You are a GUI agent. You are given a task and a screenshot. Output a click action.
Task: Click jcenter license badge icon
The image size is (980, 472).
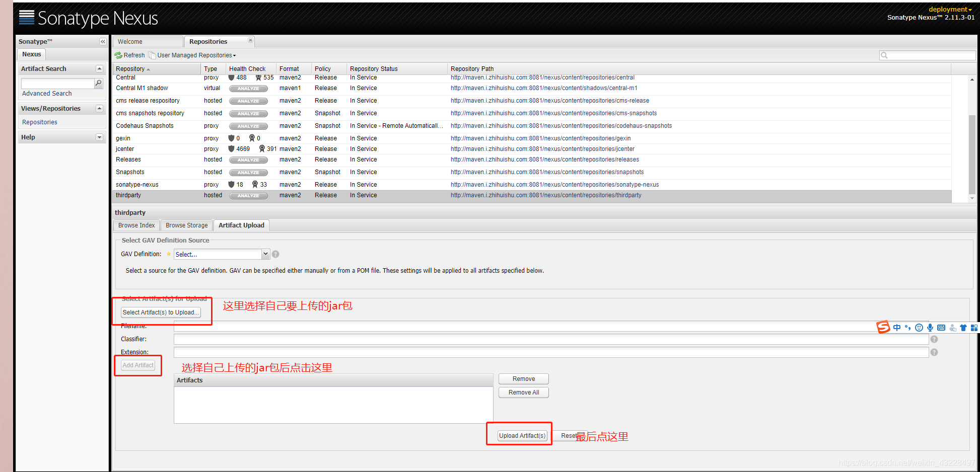pos(262,149)
